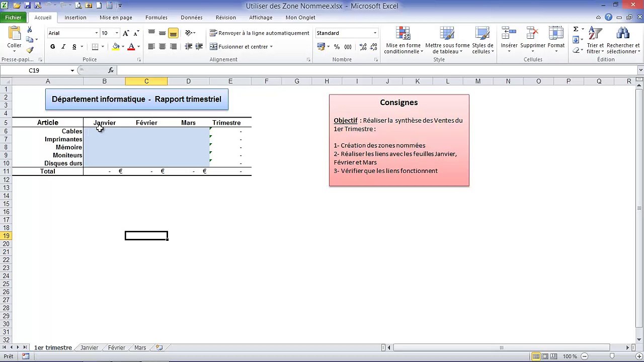Screen dimensions: 644x362
Task: Switch to the Février sheet tab
Action: [x=116, y=347]
